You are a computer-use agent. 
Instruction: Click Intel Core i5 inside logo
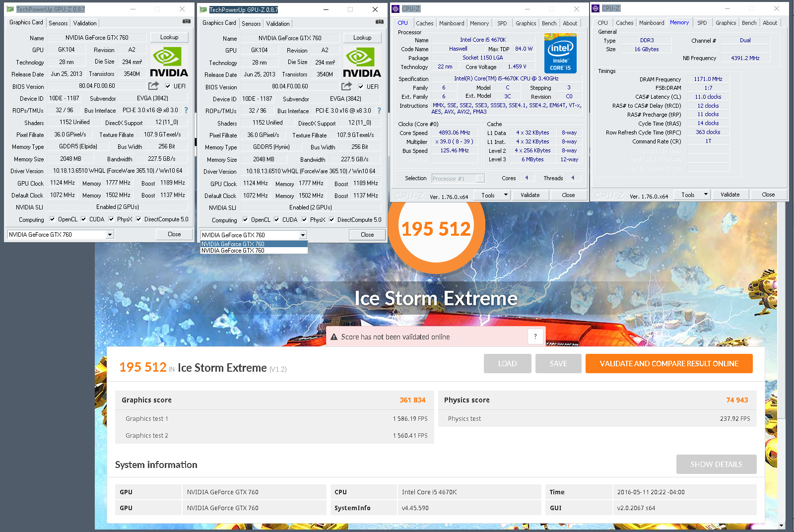click(560, 54)
